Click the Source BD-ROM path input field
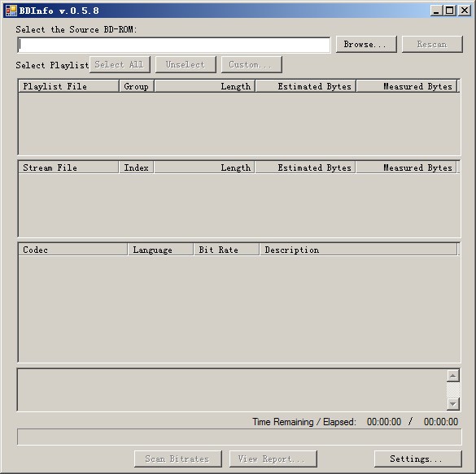The image size is (476, 474). 174,45
